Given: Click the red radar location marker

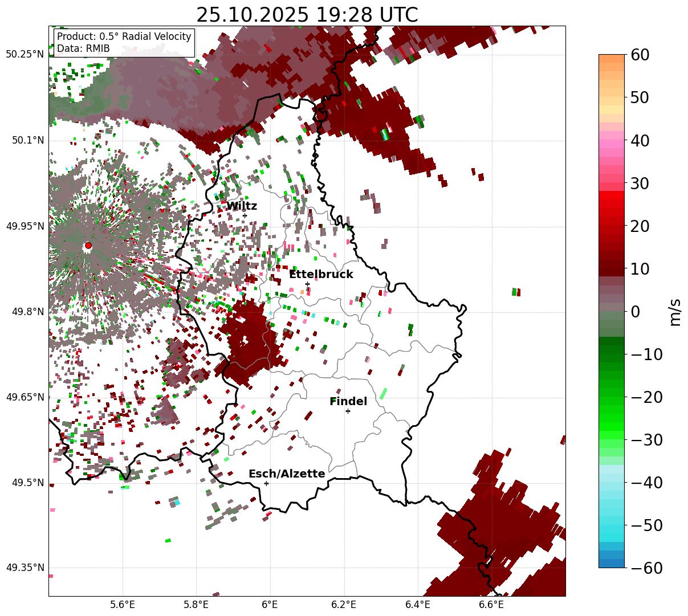Looking at the screenshot, I should coord(88,246).
